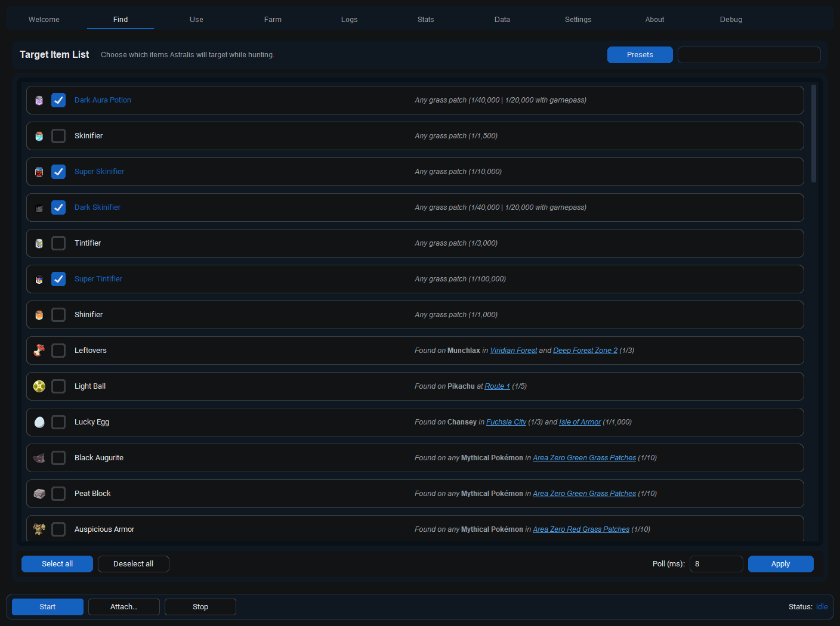Follow the Route 1 link
Viewport: 840px width, 626px height.
pos(498,386)
